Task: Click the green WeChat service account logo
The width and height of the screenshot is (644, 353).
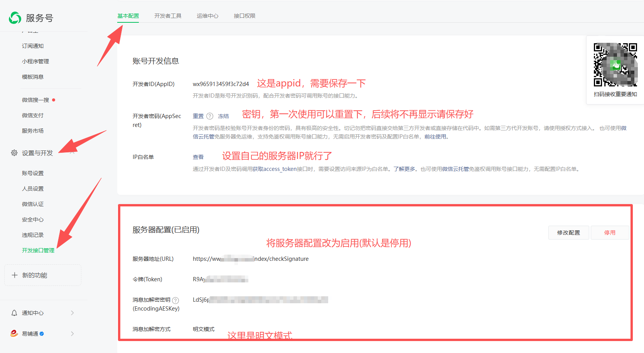Action: point(15,18)
